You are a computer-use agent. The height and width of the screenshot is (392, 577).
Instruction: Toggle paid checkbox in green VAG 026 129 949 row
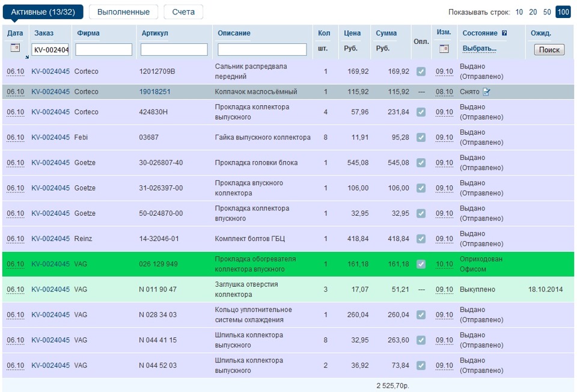click(x=421, y=264)
